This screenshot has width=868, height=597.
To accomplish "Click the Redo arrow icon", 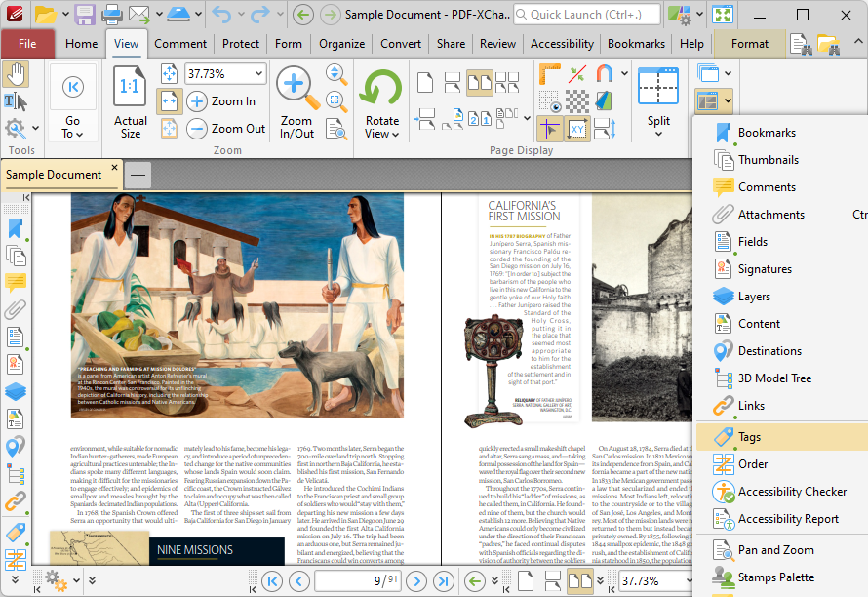I will 260,15.
